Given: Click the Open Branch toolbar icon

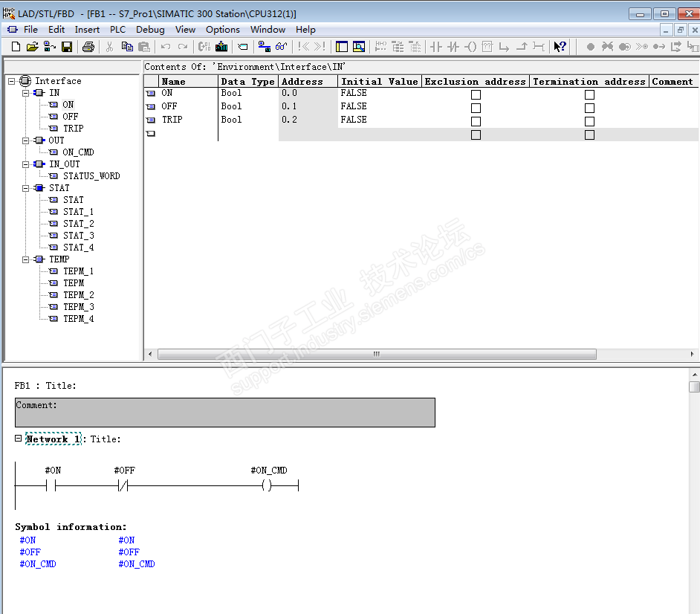Looking at the screenshot, I should point(505,46).
